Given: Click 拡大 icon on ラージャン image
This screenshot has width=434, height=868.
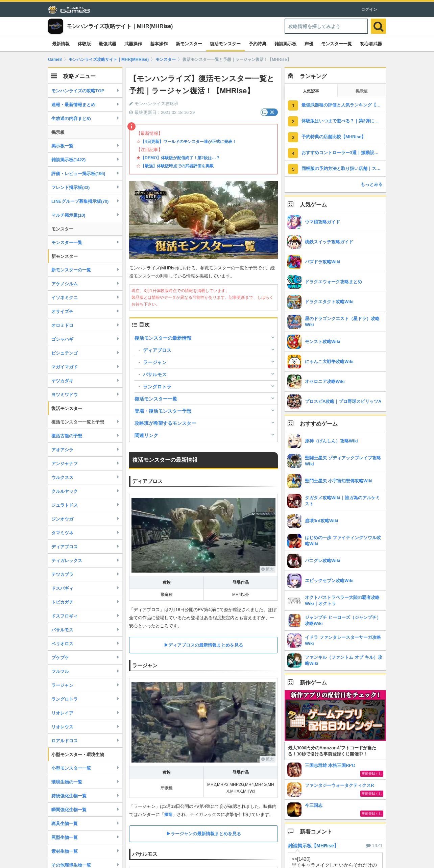Looking at the screenshot, I should (268, 759).
